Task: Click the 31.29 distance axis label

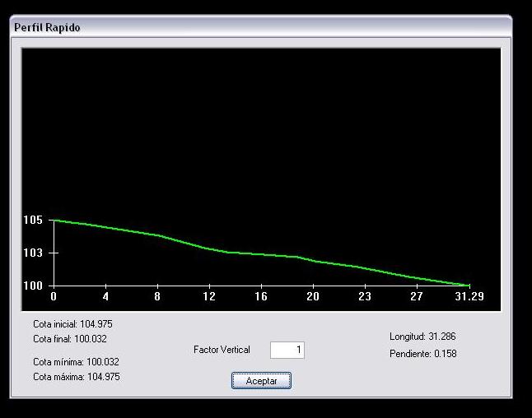Action: click(x=469, y=297)
